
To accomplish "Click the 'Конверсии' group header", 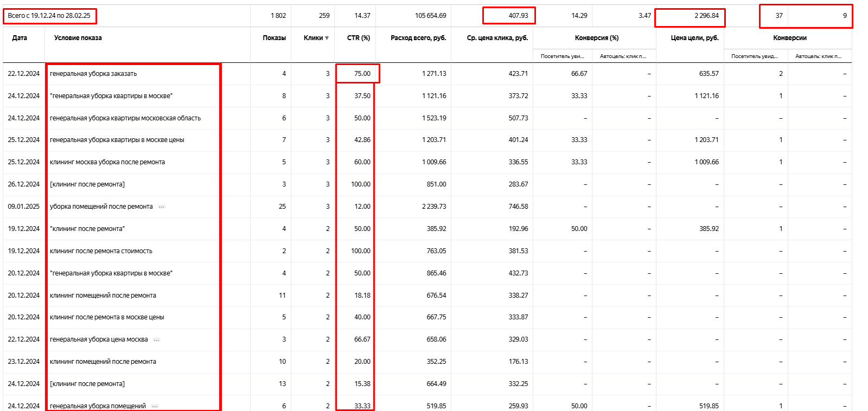I will point(789,38).
